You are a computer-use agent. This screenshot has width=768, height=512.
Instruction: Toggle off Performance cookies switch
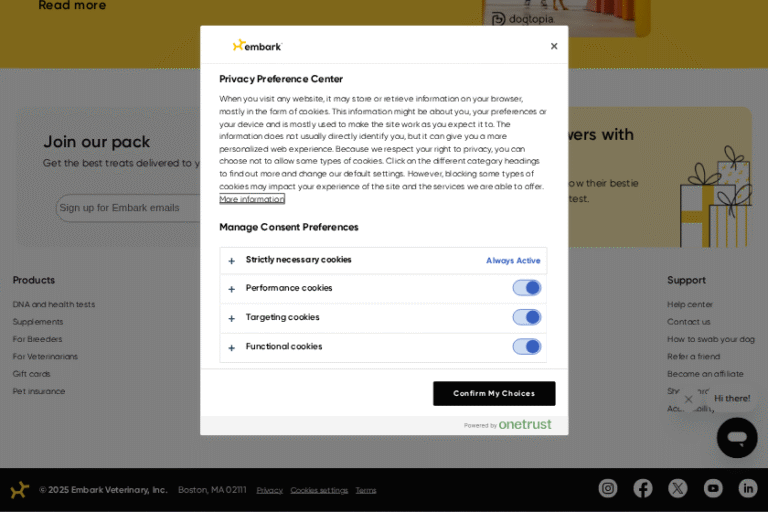[x=527, y=288]
